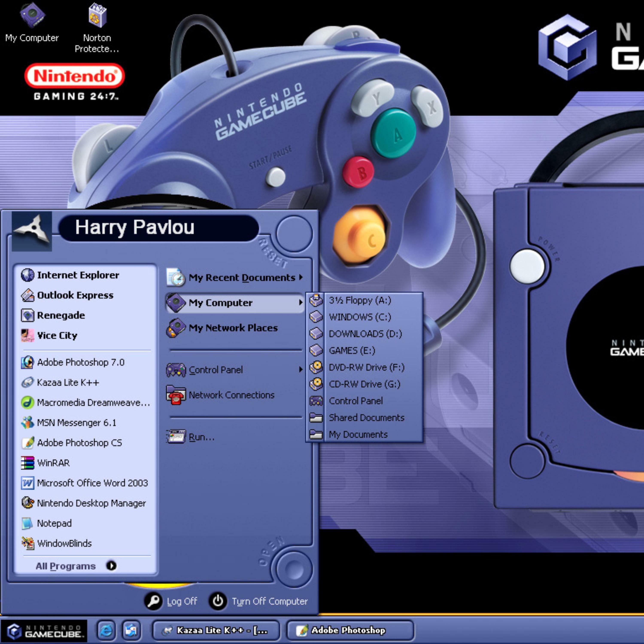Image resolution: width=644 pixels, height=644 pixels.
Task: Expand the Control Panel submenu arrow
Action: point(301,369)
